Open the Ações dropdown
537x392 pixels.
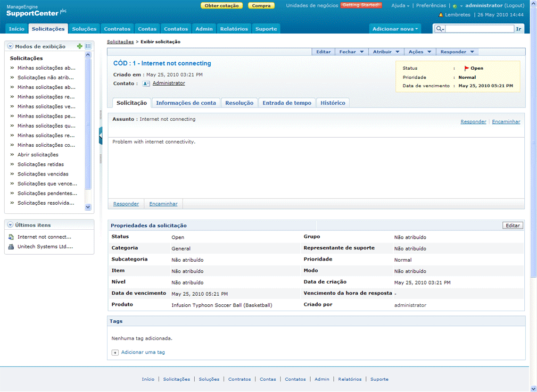420,52
